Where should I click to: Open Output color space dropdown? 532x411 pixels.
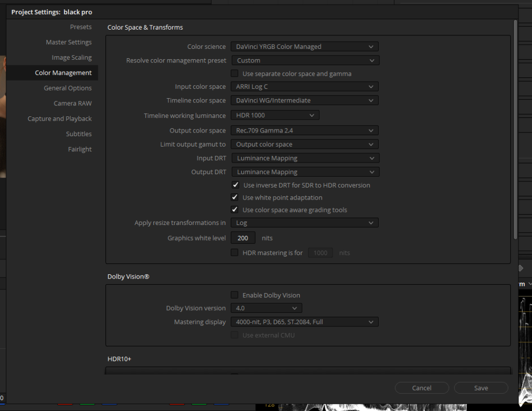pos(304,130)
